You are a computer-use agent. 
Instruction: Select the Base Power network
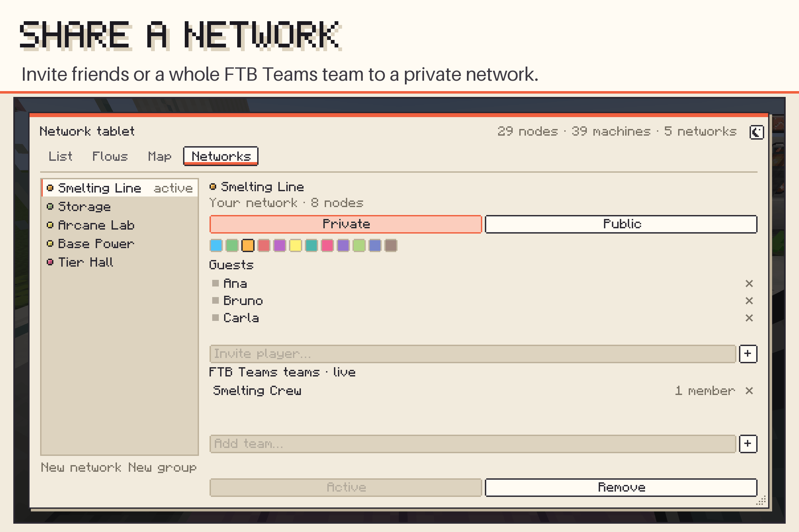120,244
